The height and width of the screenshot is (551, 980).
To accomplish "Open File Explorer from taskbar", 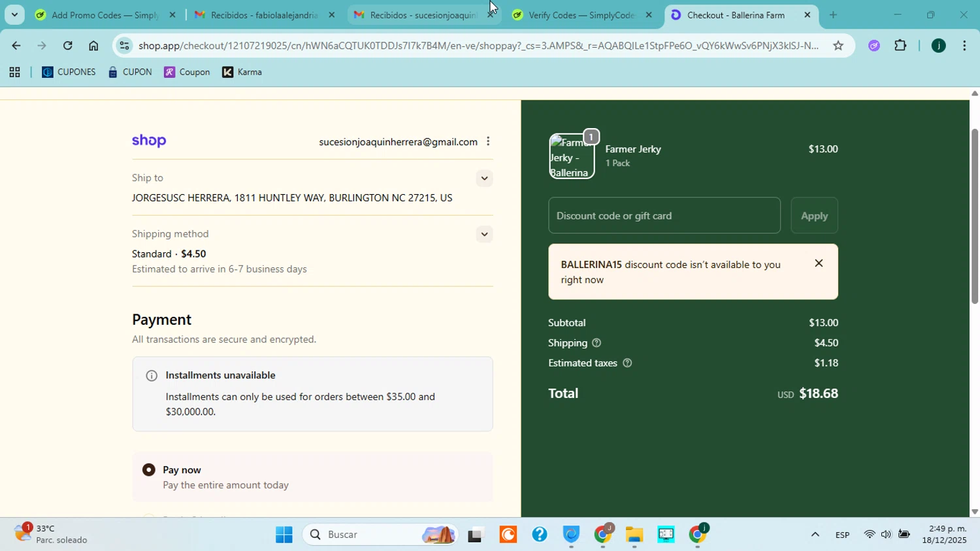I will (x=634, y=535).
